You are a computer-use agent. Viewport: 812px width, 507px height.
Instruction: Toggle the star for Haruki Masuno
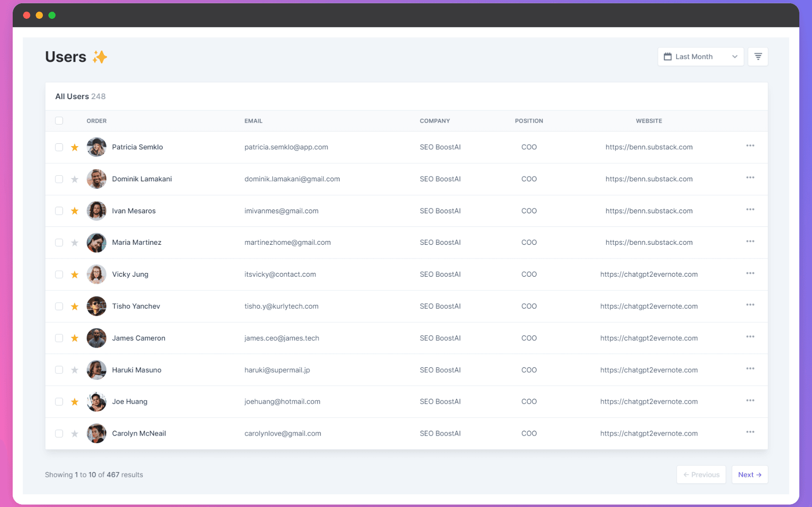click(74, 370)
